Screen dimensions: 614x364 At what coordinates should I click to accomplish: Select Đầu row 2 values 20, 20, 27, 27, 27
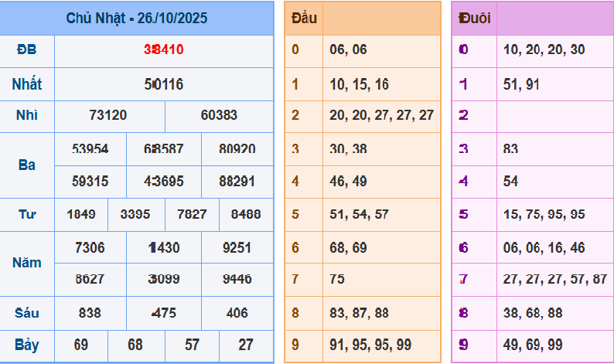tap(381, 116)
